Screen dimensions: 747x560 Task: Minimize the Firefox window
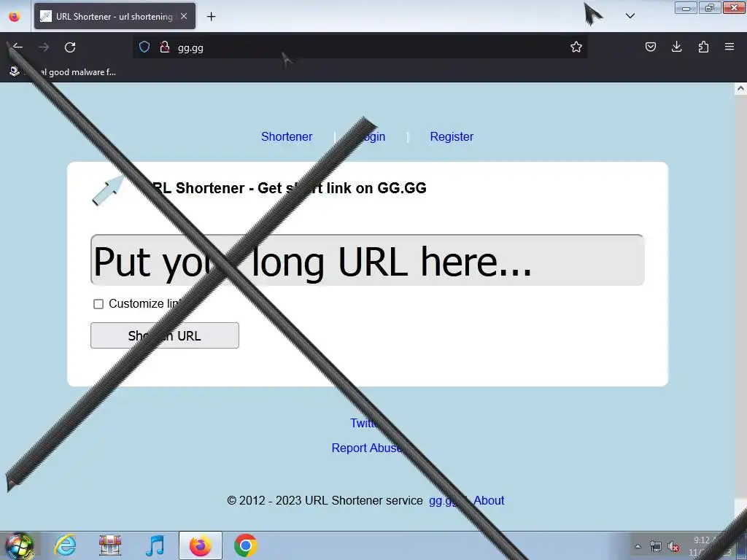(686, 7)
